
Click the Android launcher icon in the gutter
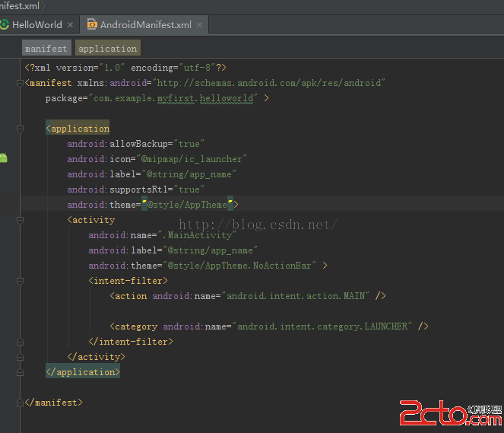coord(5,158)
